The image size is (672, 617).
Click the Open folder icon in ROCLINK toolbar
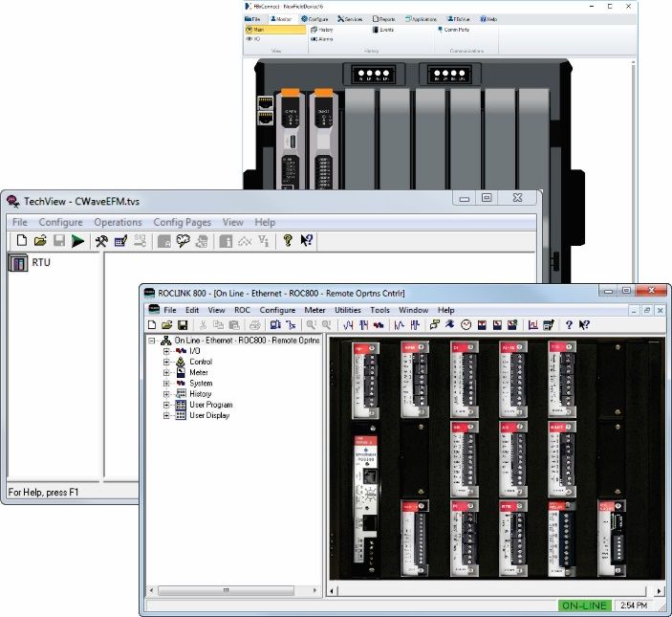(x=166, y=325)
